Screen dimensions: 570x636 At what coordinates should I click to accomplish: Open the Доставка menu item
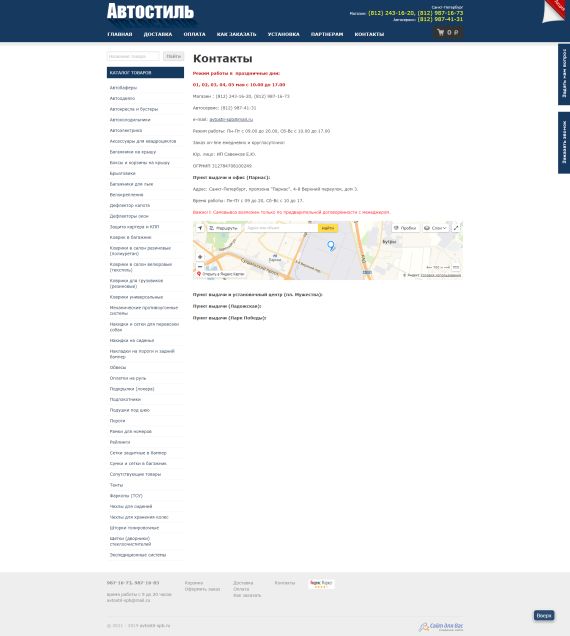point(158,34)
